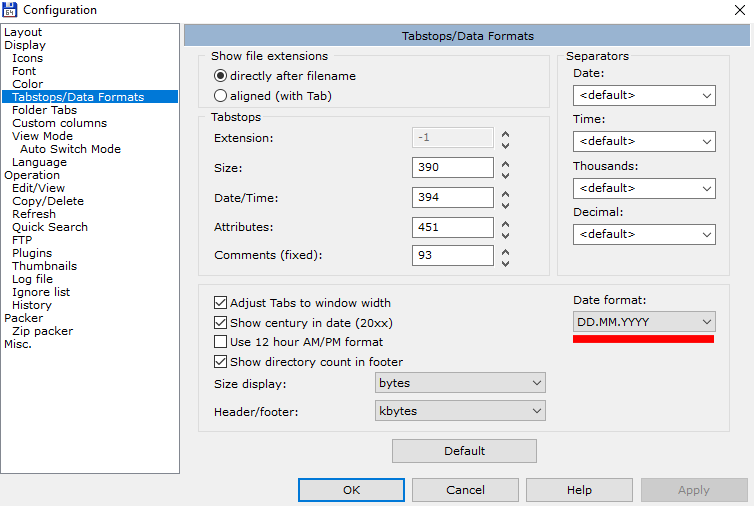Click the Attributes tabstop input field
Image resolution: width=754 pixels, height=506 pixels.
pos(452,227)
